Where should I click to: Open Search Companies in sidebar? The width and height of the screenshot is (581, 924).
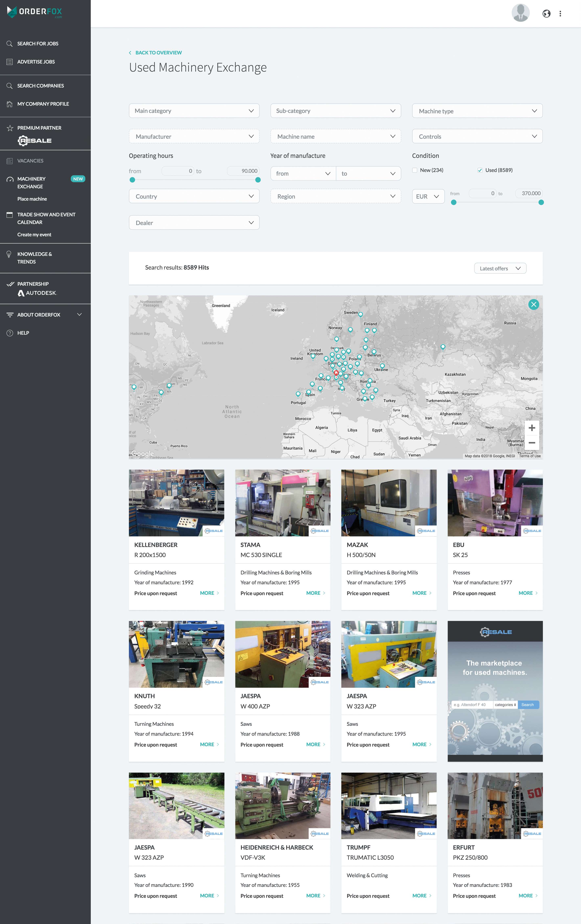tap(41, 86)
